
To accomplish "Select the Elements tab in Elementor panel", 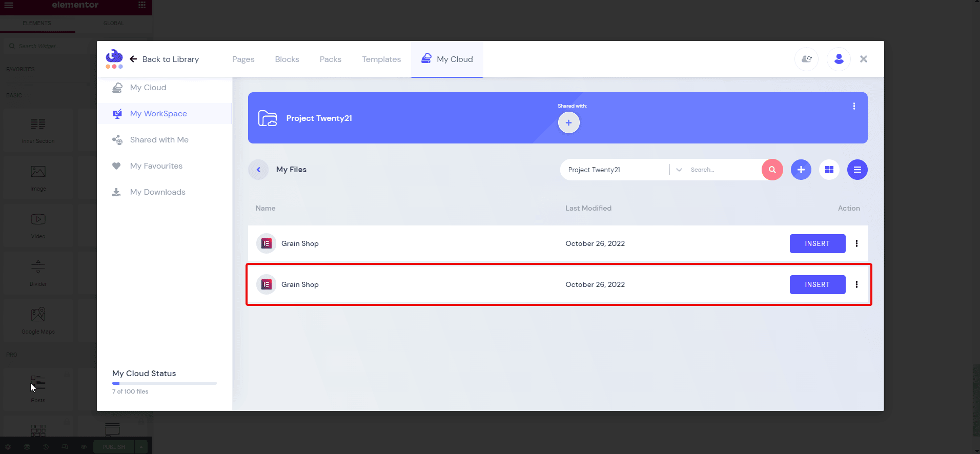I will coord(37,24).
